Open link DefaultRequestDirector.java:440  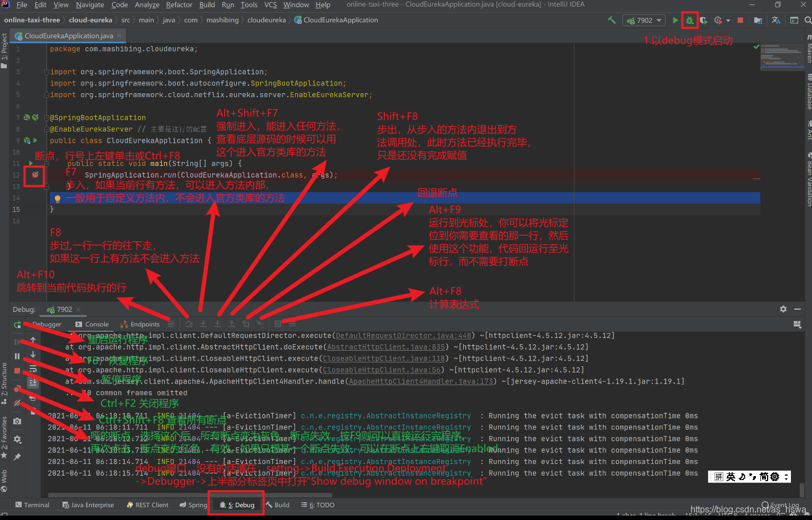403,336
